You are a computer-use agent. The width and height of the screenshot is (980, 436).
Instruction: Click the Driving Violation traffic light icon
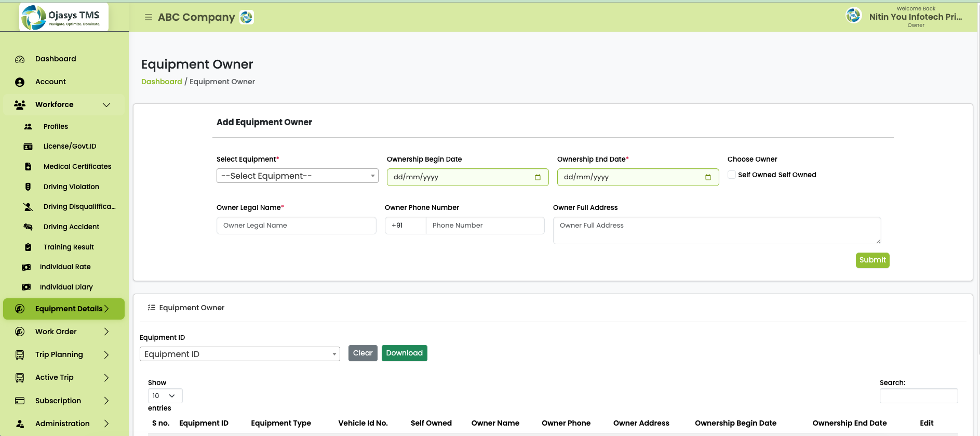point(28,187)
